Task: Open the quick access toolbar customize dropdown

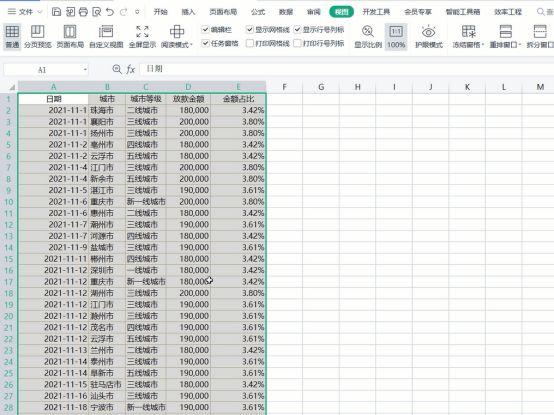Action: pyautogui.click(x=137, y=12)
